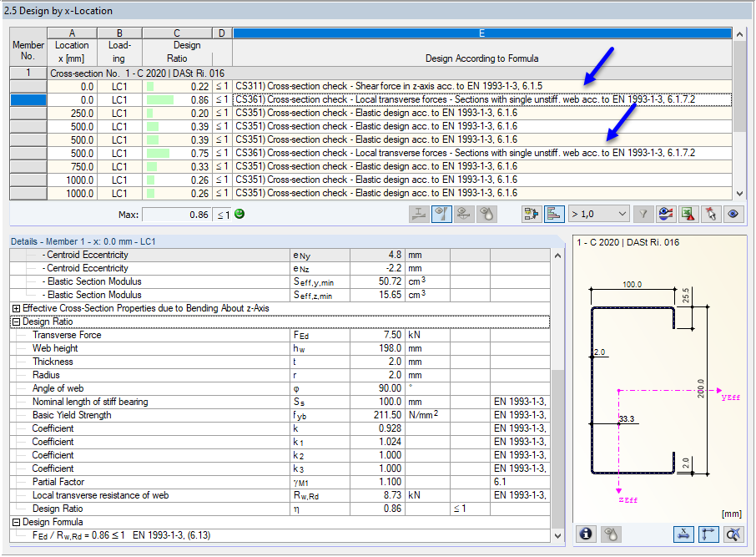The image size is (756, 557).
Task: Click column E header
Action: 482,33
